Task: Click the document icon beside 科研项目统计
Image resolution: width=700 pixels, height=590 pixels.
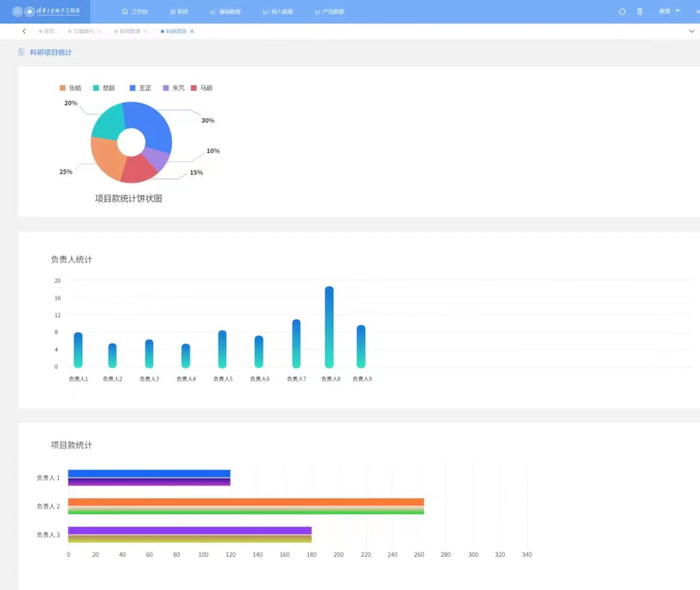Action: (x=21, y=53)
